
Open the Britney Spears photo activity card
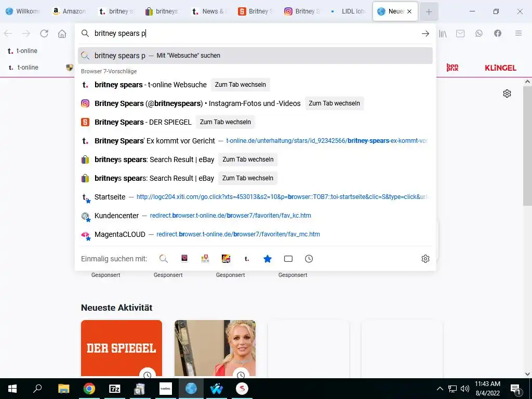(215, 348)
